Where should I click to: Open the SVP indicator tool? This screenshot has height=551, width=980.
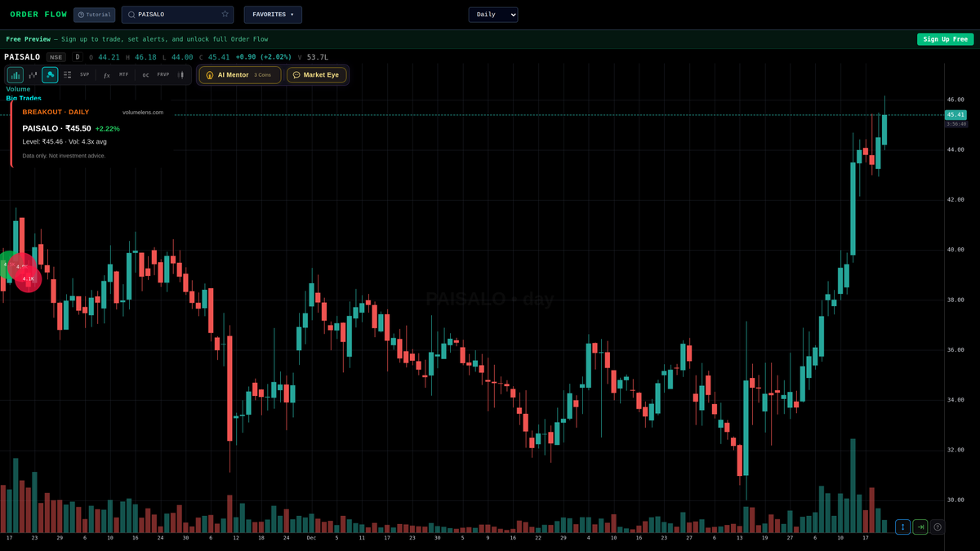pos(84,74)
